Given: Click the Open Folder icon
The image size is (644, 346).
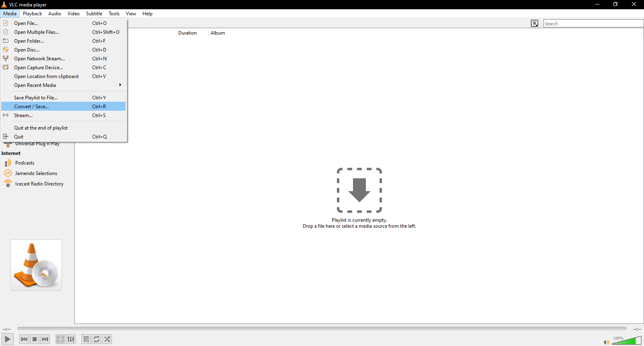Looking at the screenshot, I should coord(6,41).
